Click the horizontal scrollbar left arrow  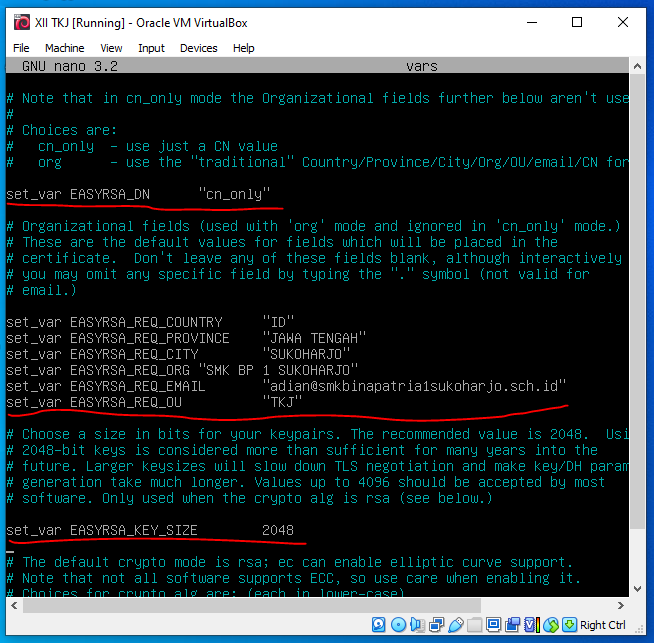[x=14, y=605]
